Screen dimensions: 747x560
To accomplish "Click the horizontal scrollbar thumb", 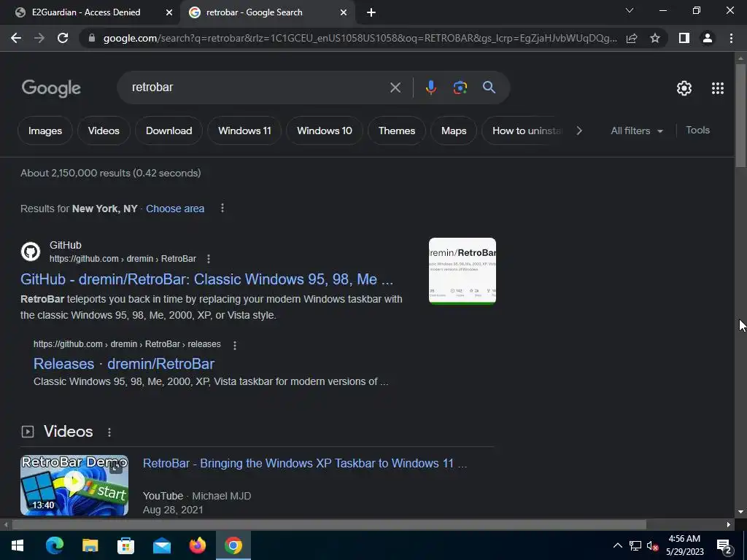I will [329, 525].
